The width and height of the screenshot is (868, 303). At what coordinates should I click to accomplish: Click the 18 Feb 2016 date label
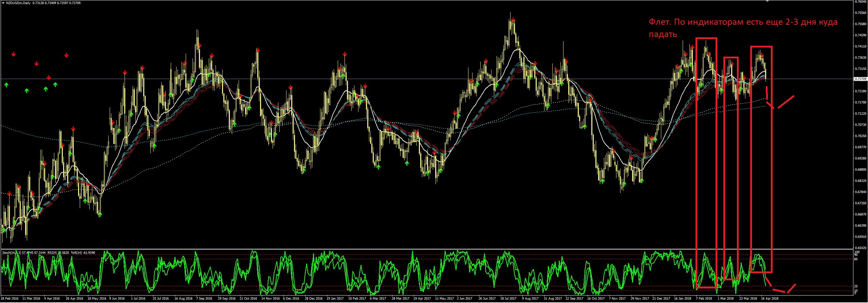pyautogui.click(x=10, y=299)
